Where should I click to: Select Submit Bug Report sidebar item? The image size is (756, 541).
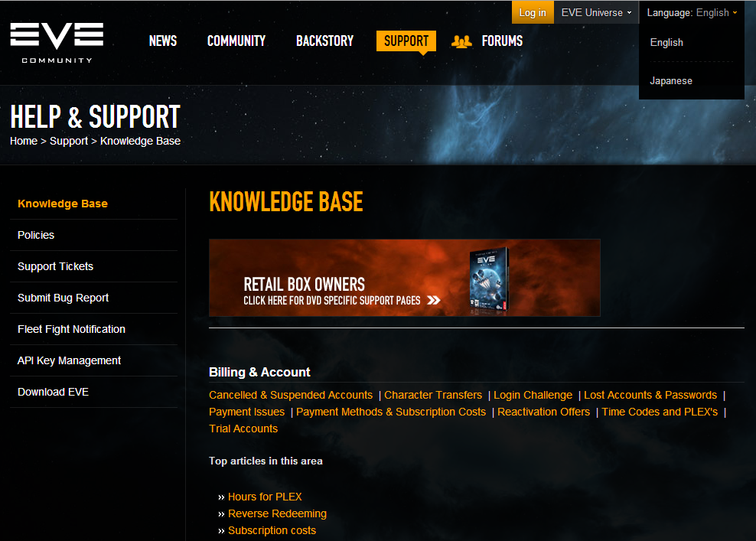tap(63, 298)
